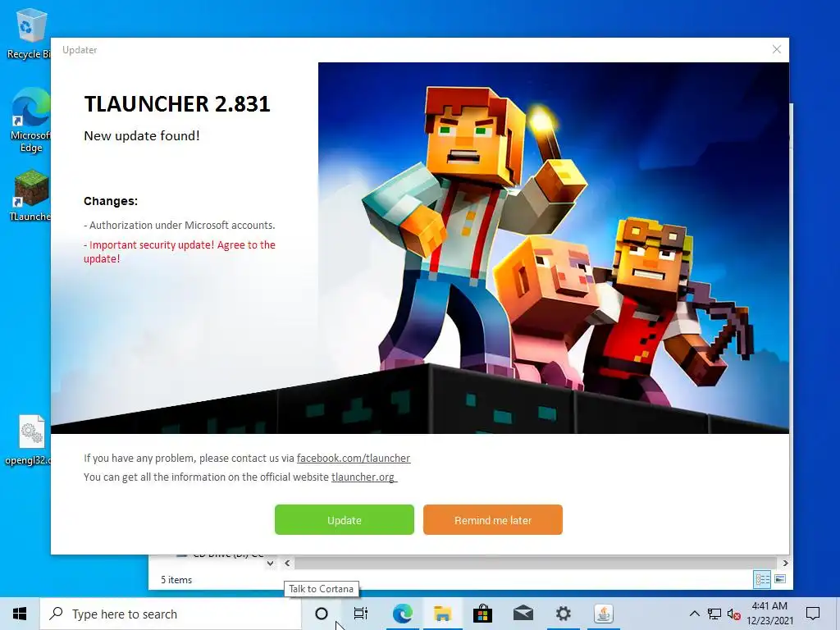
Task: Switch File Explorer to details view icon
Action: [x=762, y=579]
